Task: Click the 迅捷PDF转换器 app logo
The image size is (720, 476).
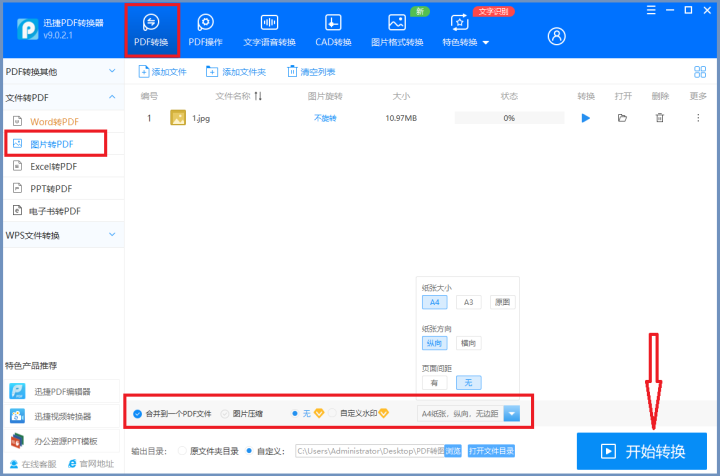Action: click(x=28, y=29)
